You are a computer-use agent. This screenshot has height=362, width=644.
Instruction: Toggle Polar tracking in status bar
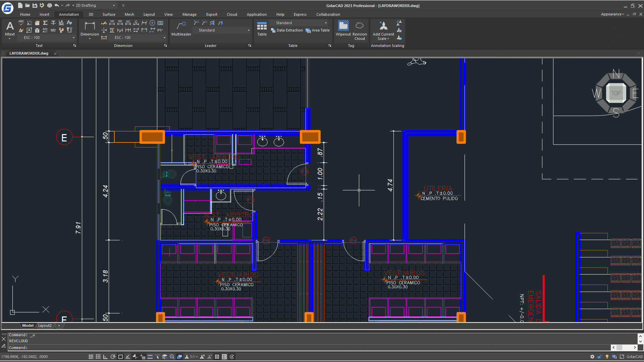coord(113,357)
